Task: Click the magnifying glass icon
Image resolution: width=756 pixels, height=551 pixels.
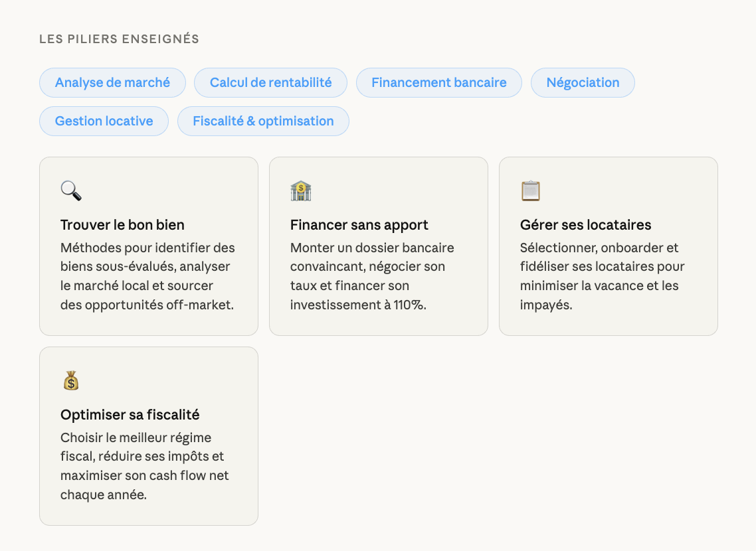Action: (x=71, y=191)
